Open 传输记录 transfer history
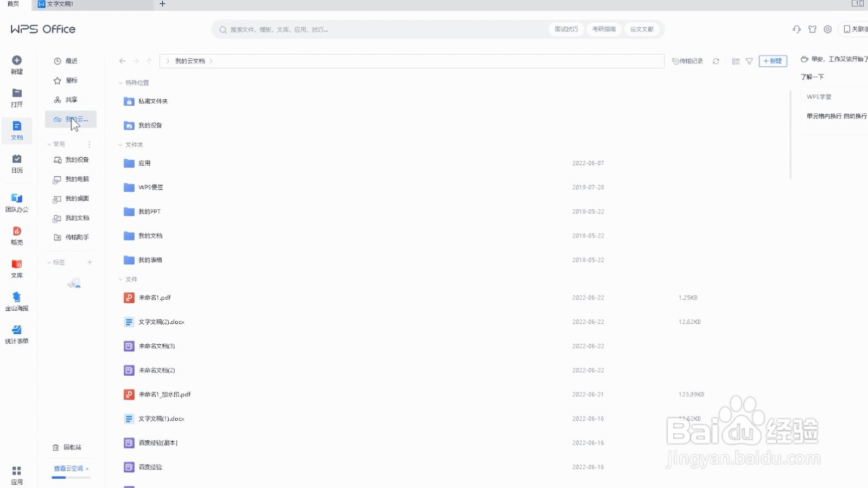868x488 pixels. [x=687, y=61]
